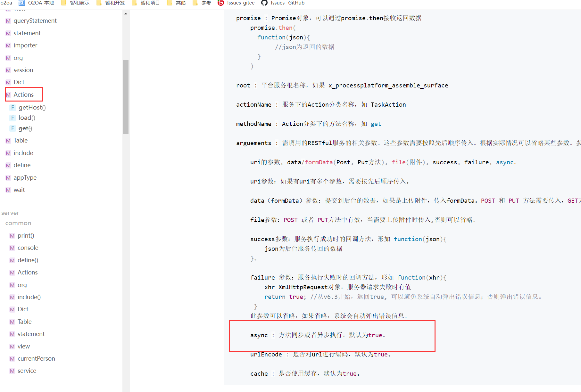Click the F badge beside deprecated get()
This screenshot has width=581, height=392.
click(12, 128)
